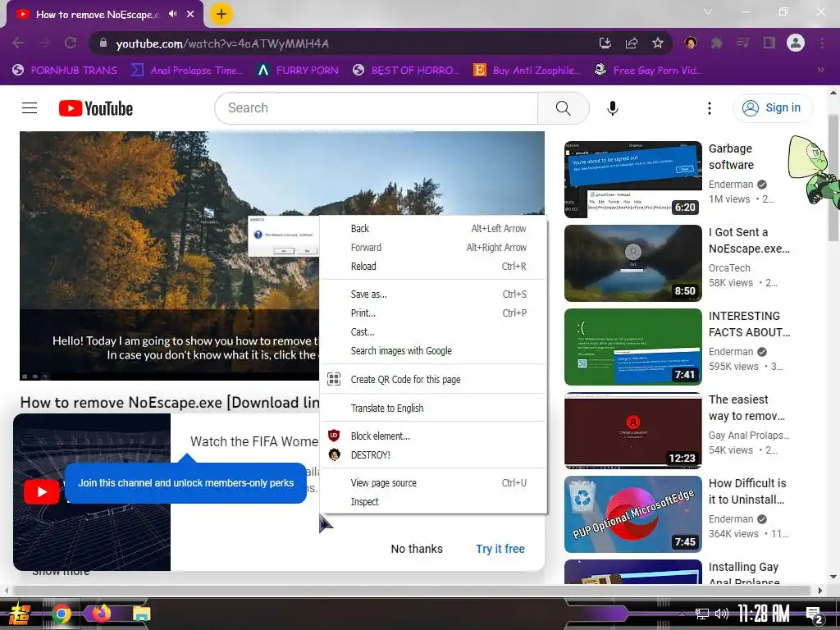Open How Difficult is it to Uninstall video title
840x630 pixels.
tap(747, 491)
